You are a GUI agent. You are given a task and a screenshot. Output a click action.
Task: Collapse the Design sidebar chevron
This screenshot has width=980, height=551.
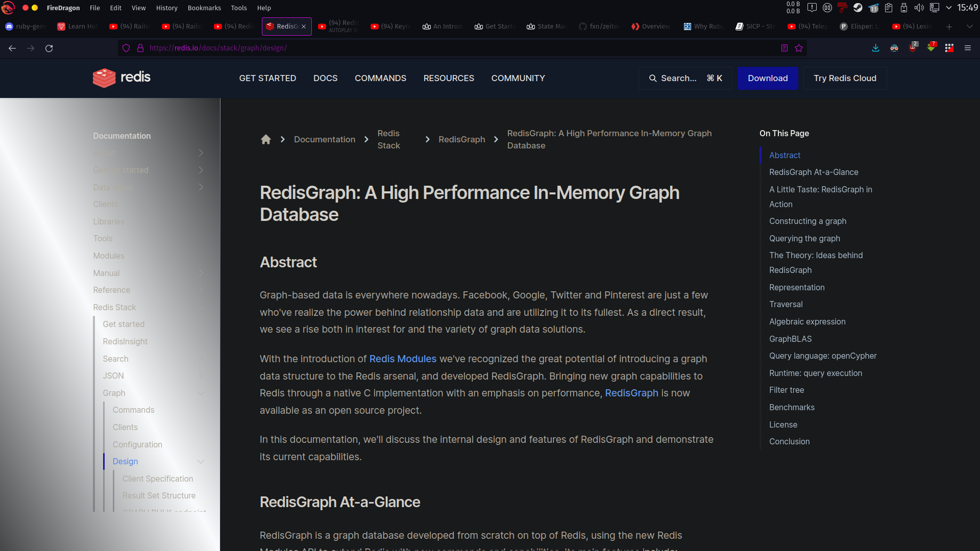pos(201,461)
